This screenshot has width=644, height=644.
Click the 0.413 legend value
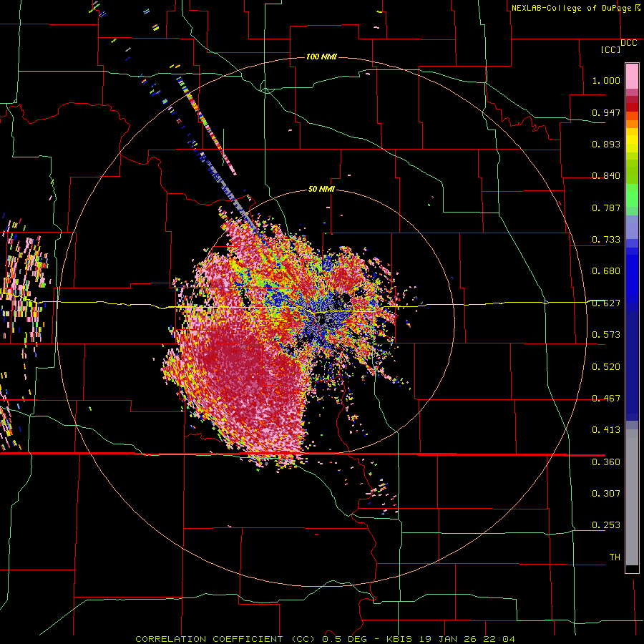pos(606,430)
